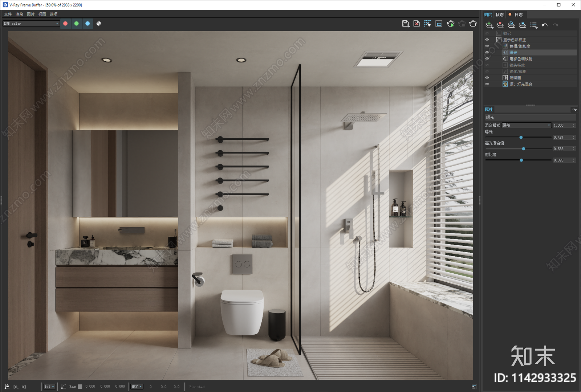
Task: Load layer tree preset from folder icon
Action: click(x=523, y=25)
